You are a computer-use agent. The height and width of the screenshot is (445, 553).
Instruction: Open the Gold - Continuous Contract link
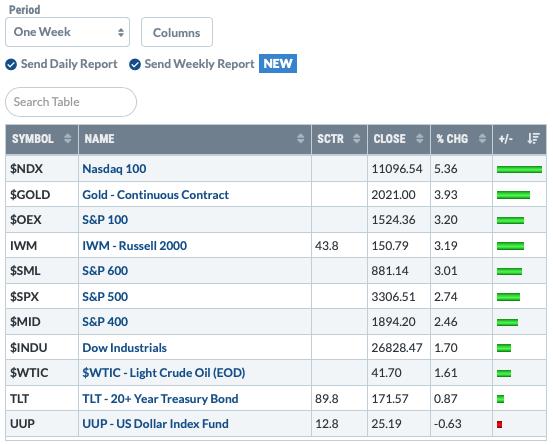[156, 195]
